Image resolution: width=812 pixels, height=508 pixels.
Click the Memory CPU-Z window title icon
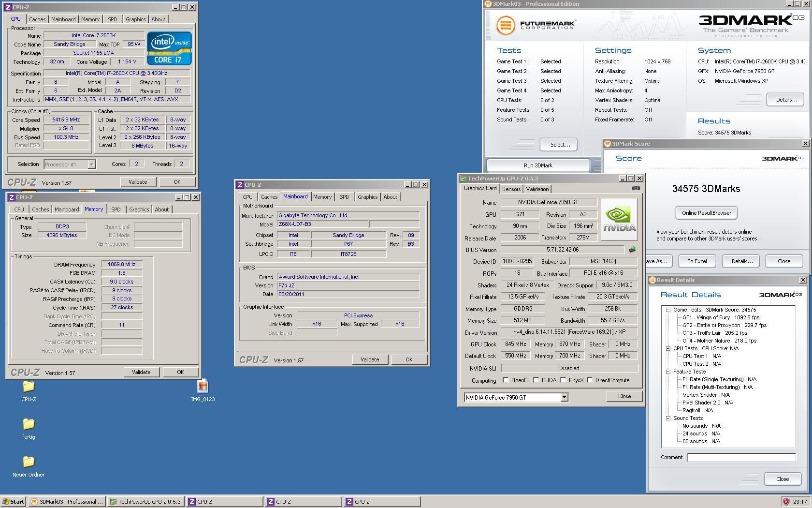pyautogui.click(x=11, y=197)
